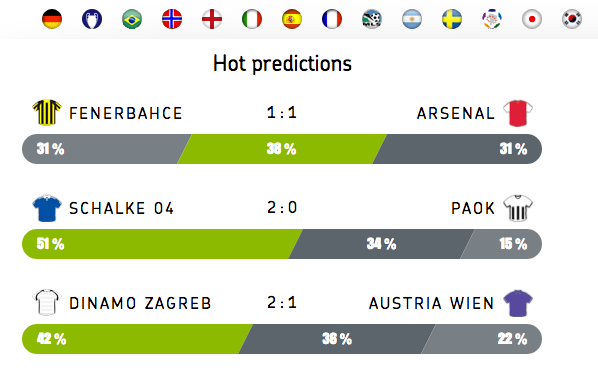The image size is (598, 374).
Task: Click the England flag league icon
Action: [212, 19]
